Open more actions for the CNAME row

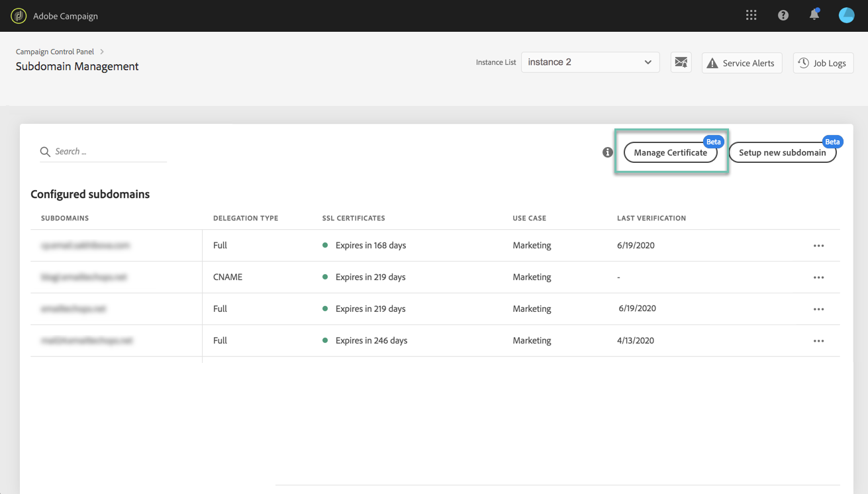point(818,277)
